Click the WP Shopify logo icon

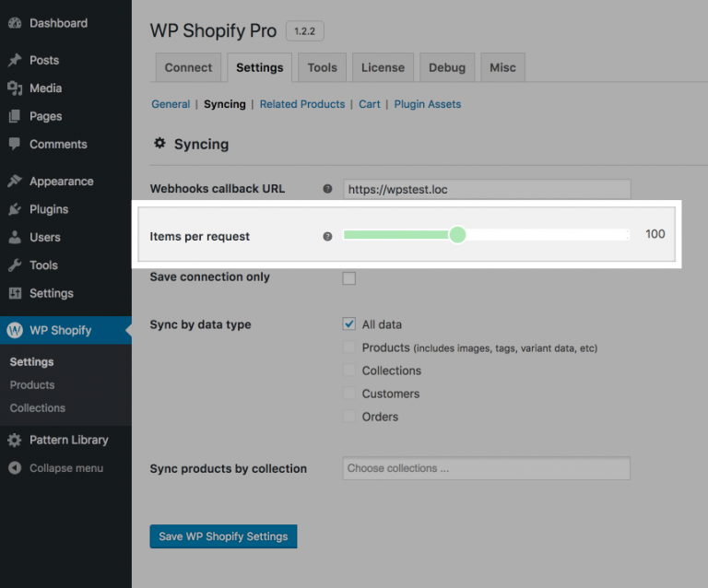tap(15, 330)
